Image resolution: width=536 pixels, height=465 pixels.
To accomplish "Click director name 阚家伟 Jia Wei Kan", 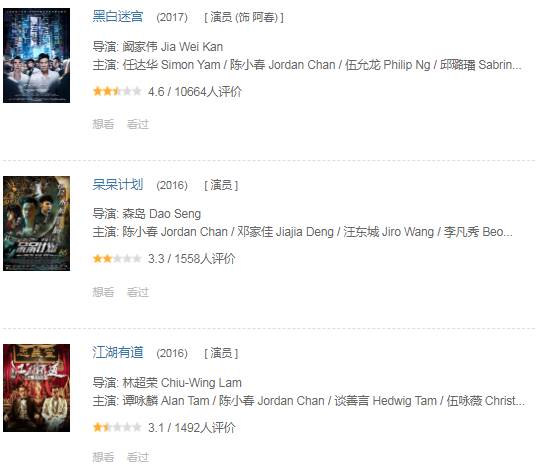I will point(173,46).
